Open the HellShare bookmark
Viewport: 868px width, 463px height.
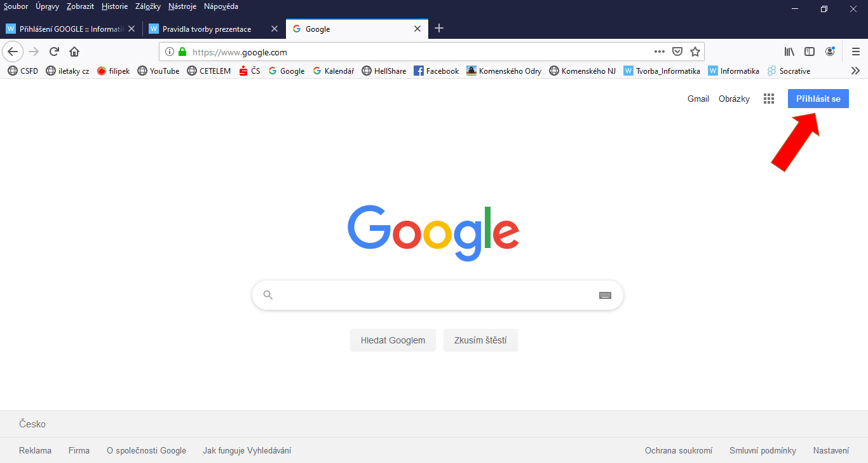coord(384,71)
